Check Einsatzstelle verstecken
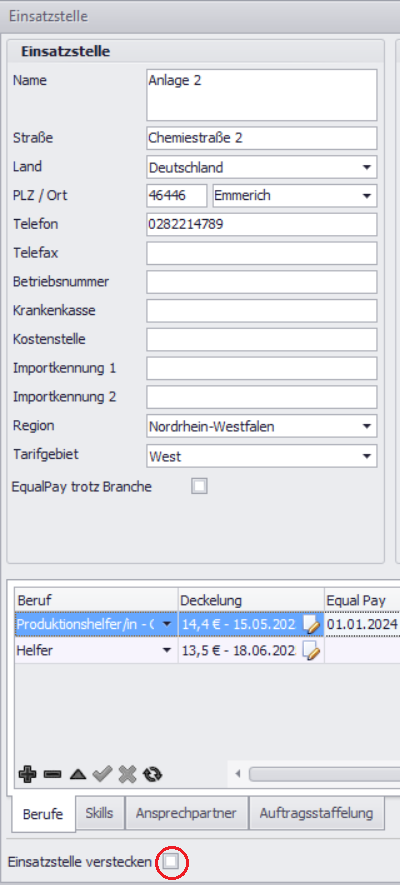Viewport: 400px width, 885px height. [x=170, y=862]
